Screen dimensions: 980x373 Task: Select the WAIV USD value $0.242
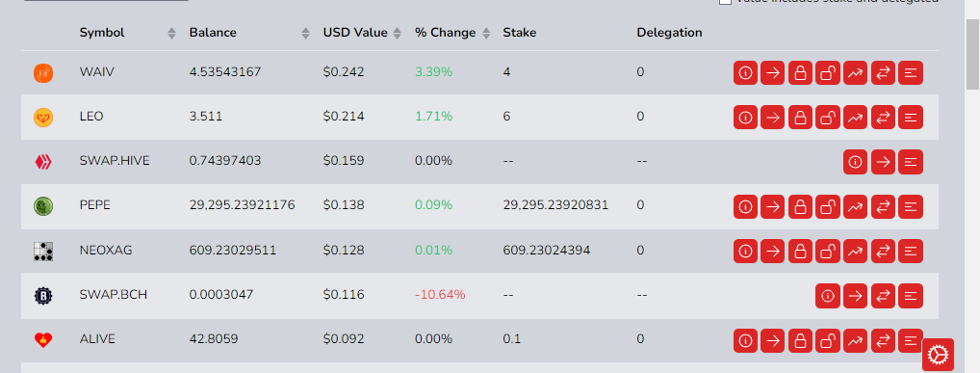tap(343, 72)
